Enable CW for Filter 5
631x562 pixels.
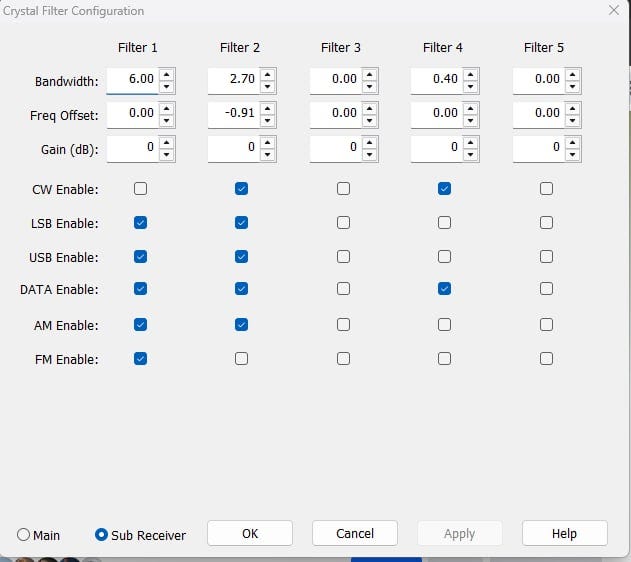pos(546,189)
